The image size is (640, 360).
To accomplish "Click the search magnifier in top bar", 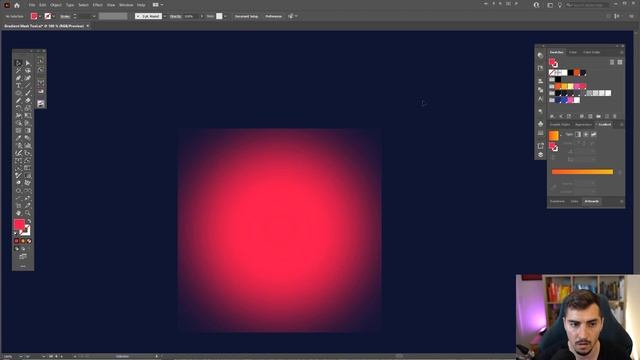I will pyautogui.click(x=536, y=5).
